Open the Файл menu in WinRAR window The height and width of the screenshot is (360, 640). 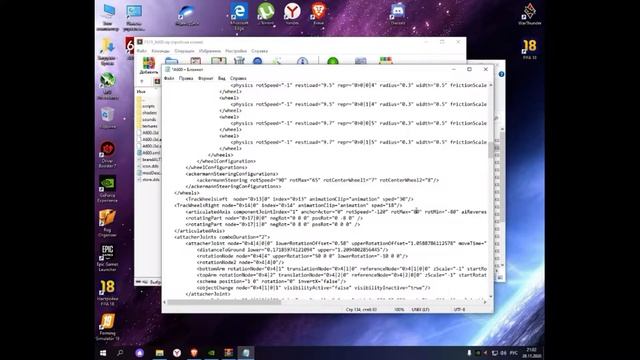coord(141,51)
